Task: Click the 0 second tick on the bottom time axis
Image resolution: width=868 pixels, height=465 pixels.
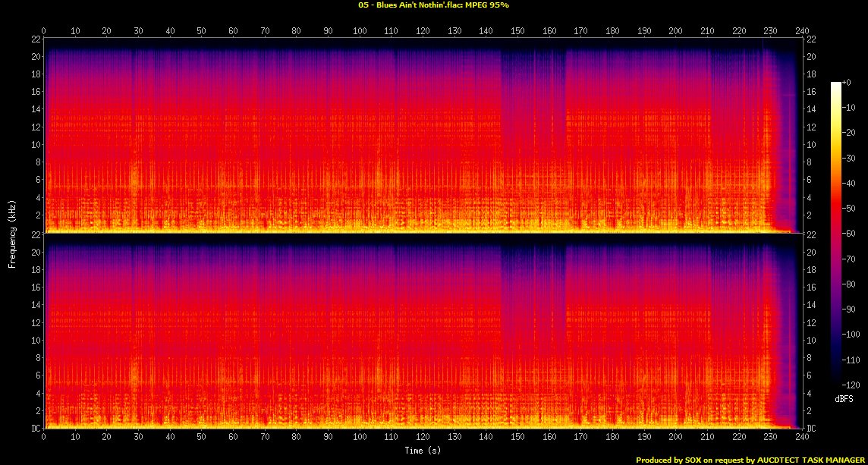Action: click(44, 438)
